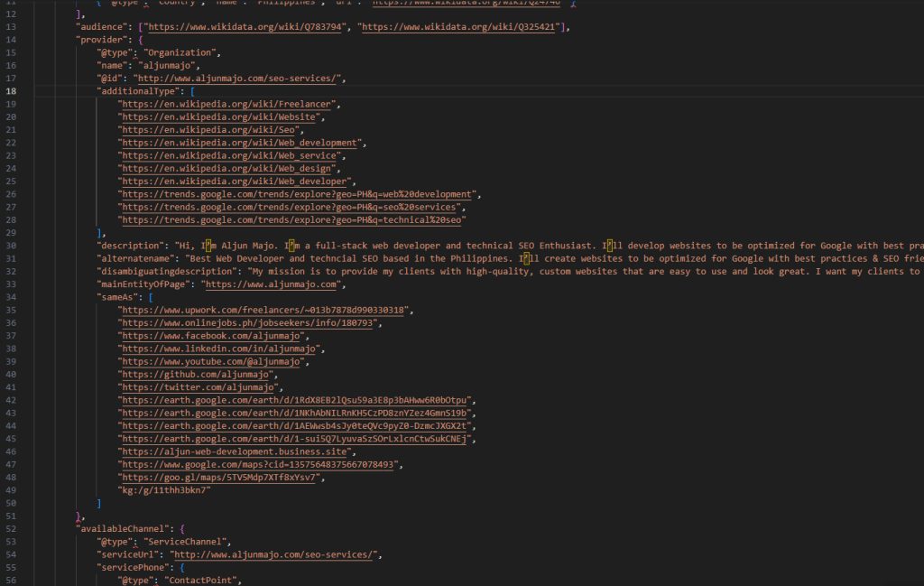Click the "description" key

pos(130,246)
